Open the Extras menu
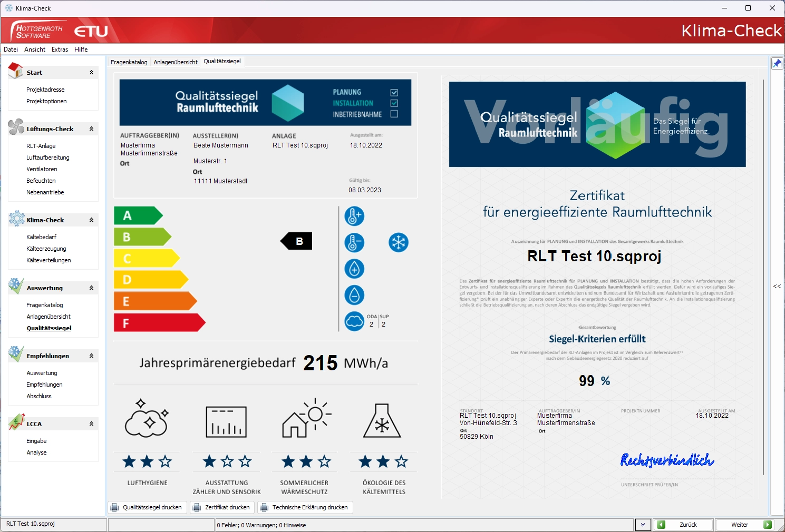Viewport: 785px width, 532px height. coord(60,50)
